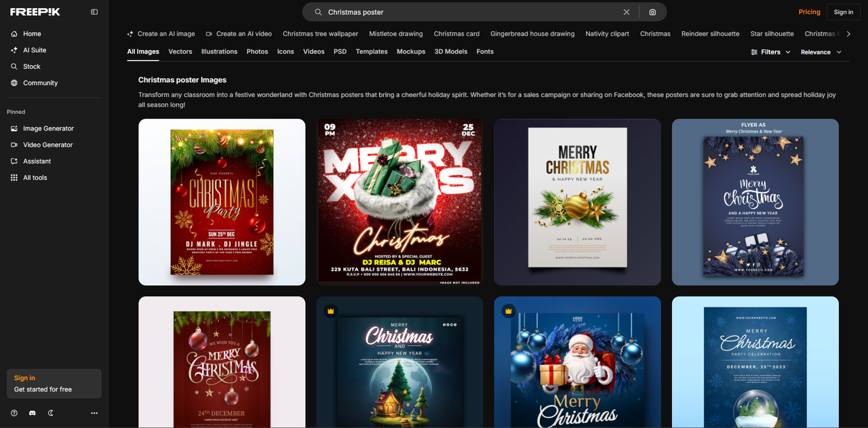This screenshot has width=868, height=428.
Task: Open AI Suite in sidebar
Action: (35, 50)
